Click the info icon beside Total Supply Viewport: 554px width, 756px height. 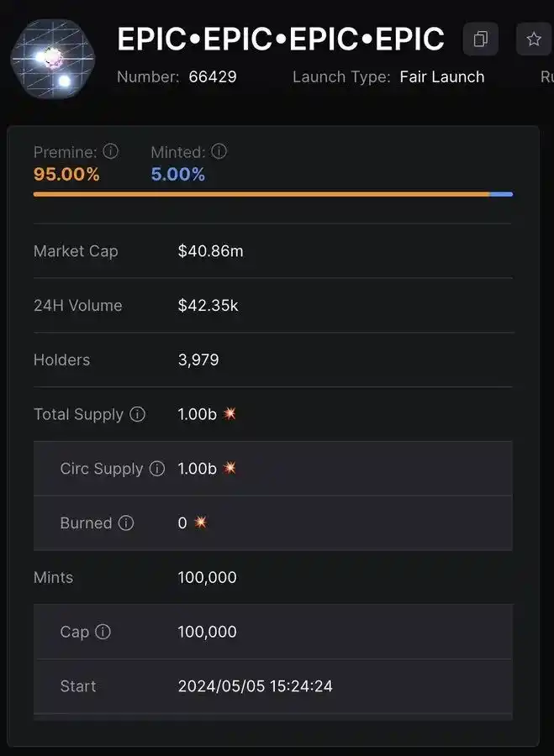tap(137, 414)
